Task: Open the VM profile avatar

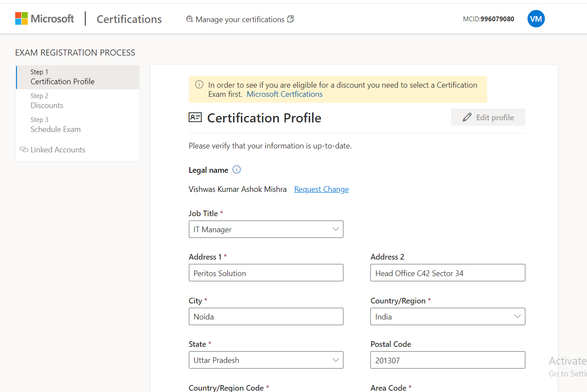Action: pos(536,19)
